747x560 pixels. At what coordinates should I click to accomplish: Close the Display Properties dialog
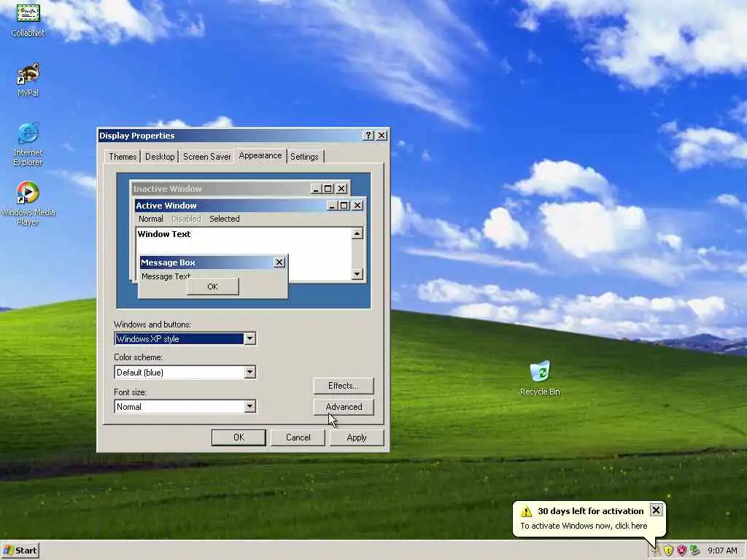(x=382, y=135)
